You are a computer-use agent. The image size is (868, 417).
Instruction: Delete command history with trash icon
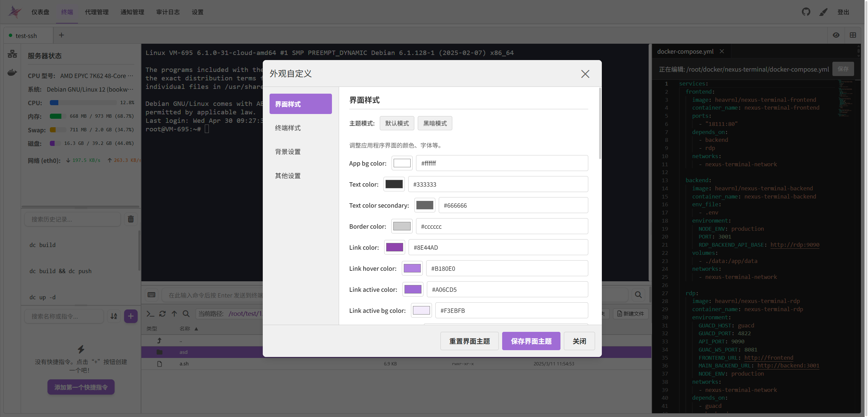click(x=131, y=219)
